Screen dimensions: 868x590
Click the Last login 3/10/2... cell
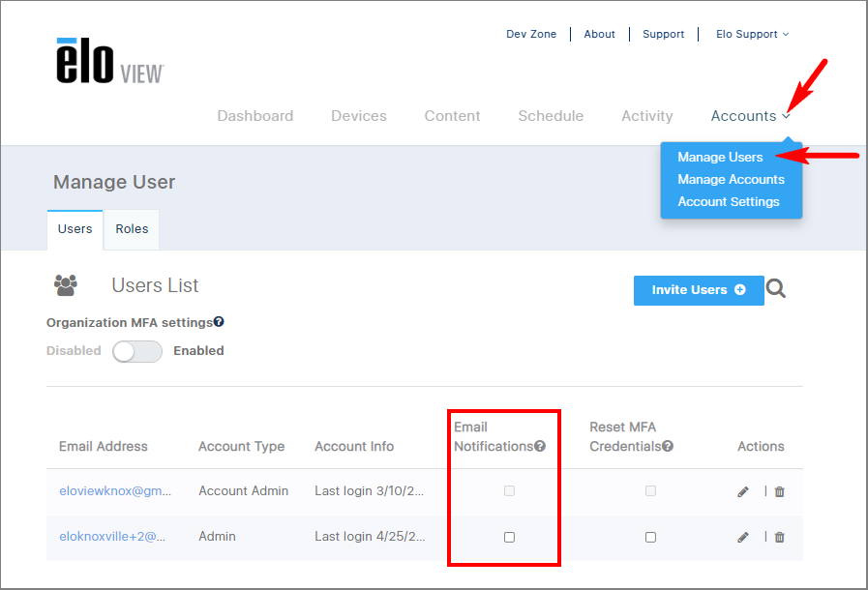pyautogui.click(x=370, y=491)
